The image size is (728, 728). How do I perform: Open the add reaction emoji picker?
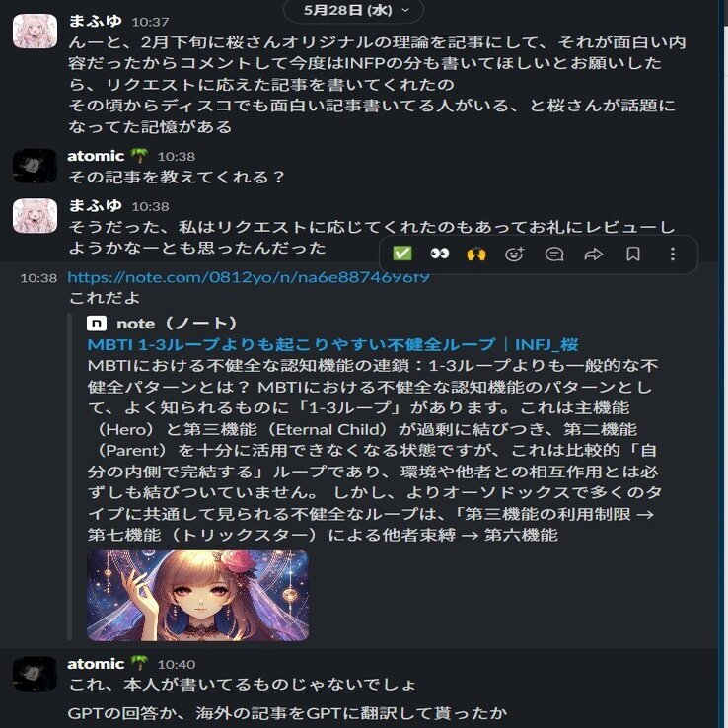tap(514, 254)
